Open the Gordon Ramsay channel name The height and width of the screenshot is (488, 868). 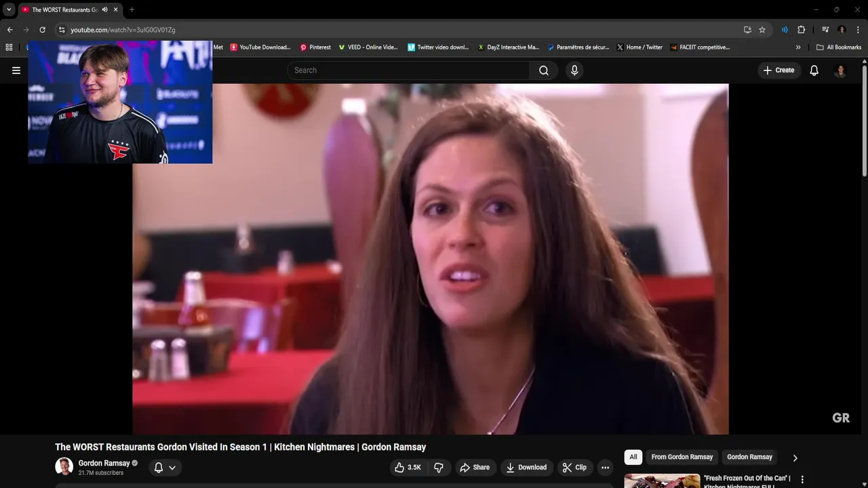104,463
